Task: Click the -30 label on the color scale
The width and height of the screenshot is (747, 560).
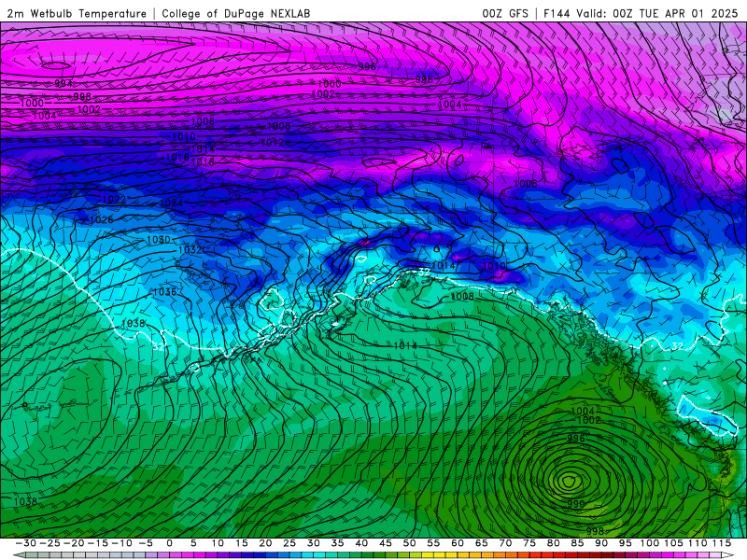Action: (x=26, y=543)
